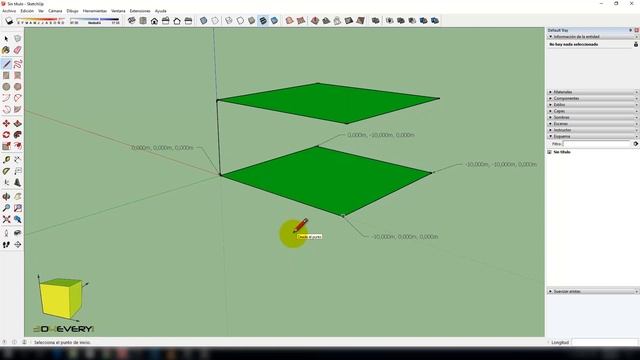Open the Edición menu
640x360 pixels.
pos(27,11)
